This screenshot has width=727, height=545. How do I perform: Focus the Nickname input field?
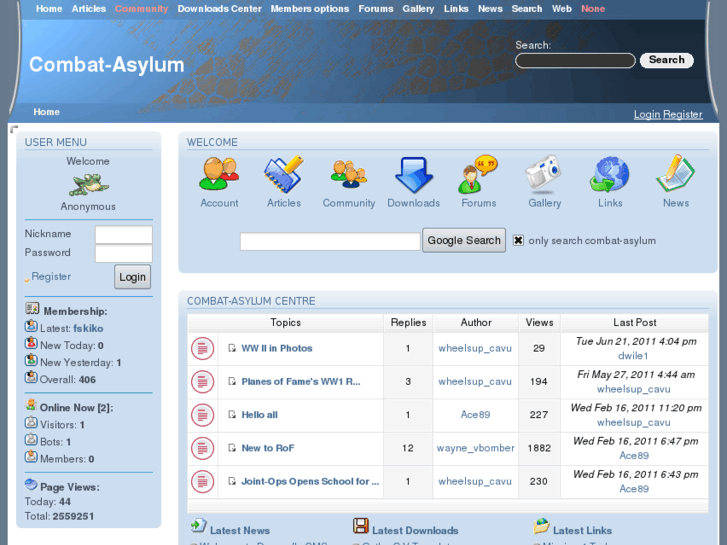click(124, 234)
